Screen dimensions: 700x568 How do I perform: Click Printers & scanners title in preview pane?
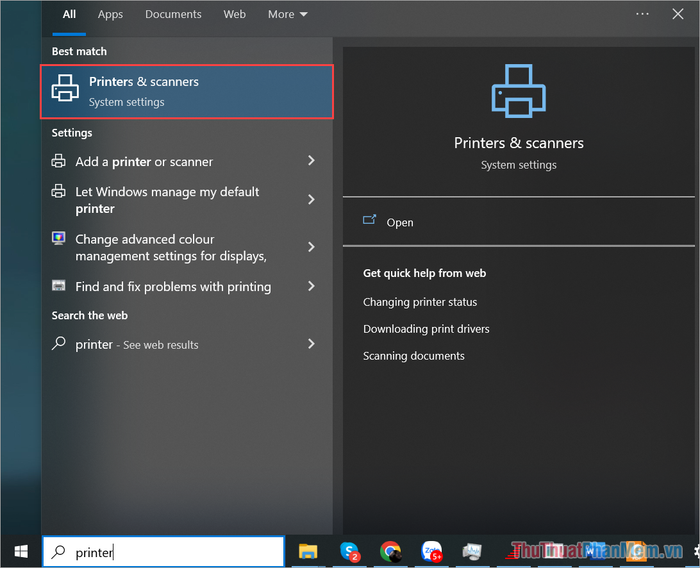click(519, 143)
